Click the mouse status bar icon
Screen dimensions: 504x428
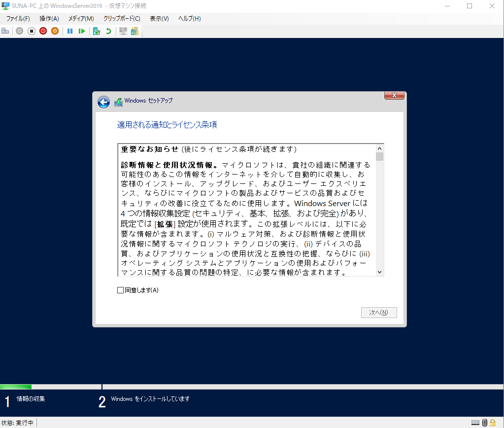click(x=485, y=423)
